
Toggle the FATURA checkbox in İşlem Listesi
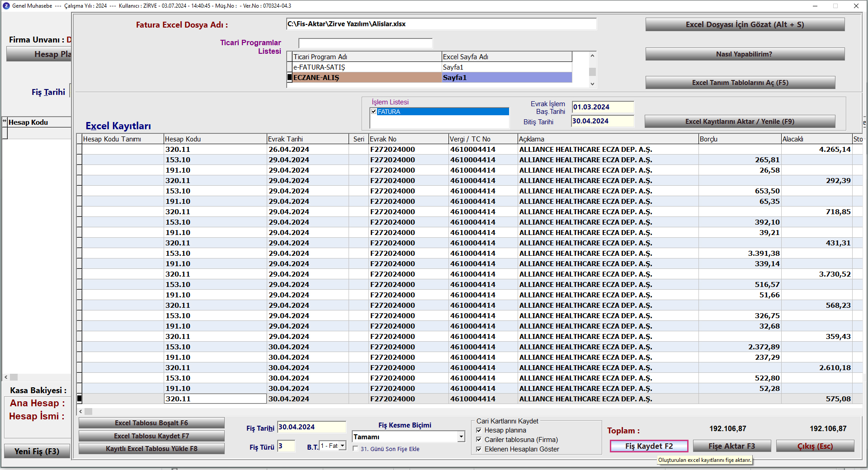pyautogui.click(x=374, y=112)
